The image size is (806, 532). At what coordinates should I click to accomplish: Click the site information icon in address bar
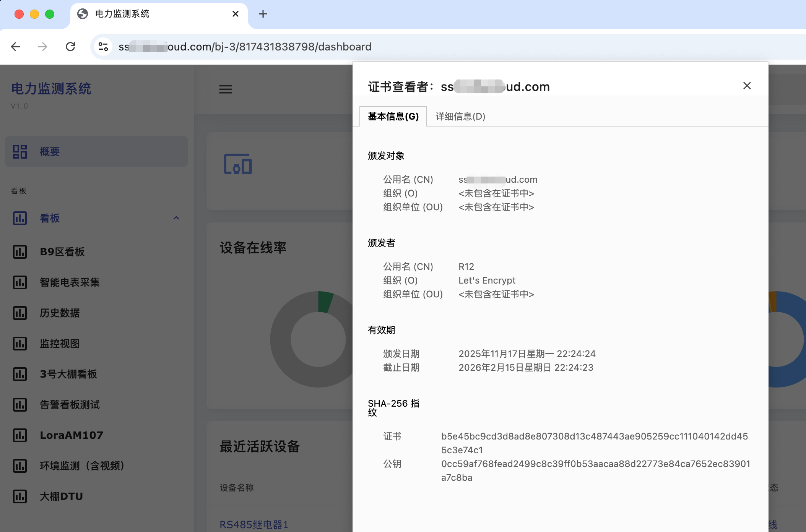103,47
